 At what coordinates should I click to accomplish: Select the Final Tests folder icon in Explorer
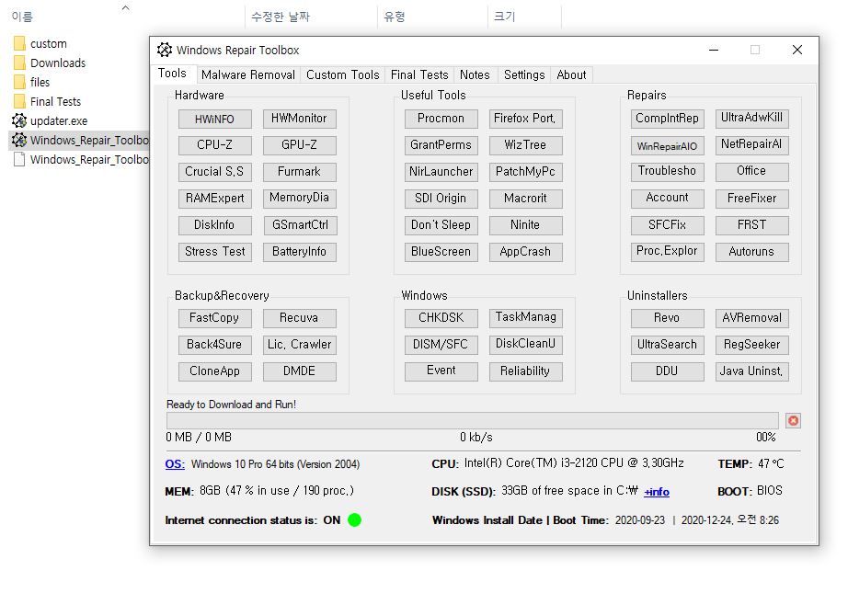[19, 102]
